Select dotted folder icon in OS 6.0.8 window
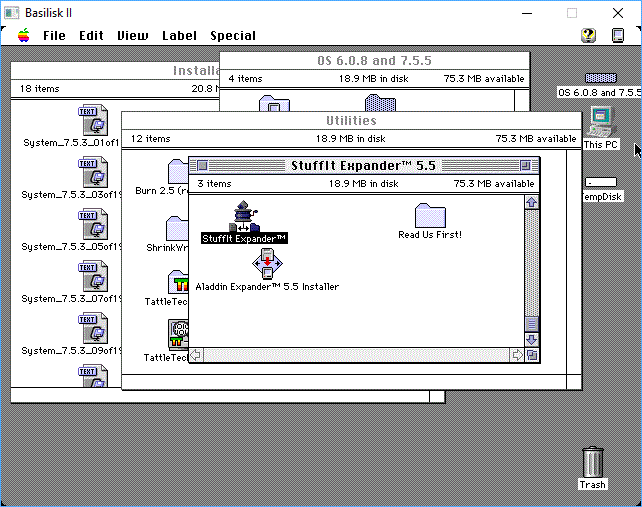 click(380, 103)
